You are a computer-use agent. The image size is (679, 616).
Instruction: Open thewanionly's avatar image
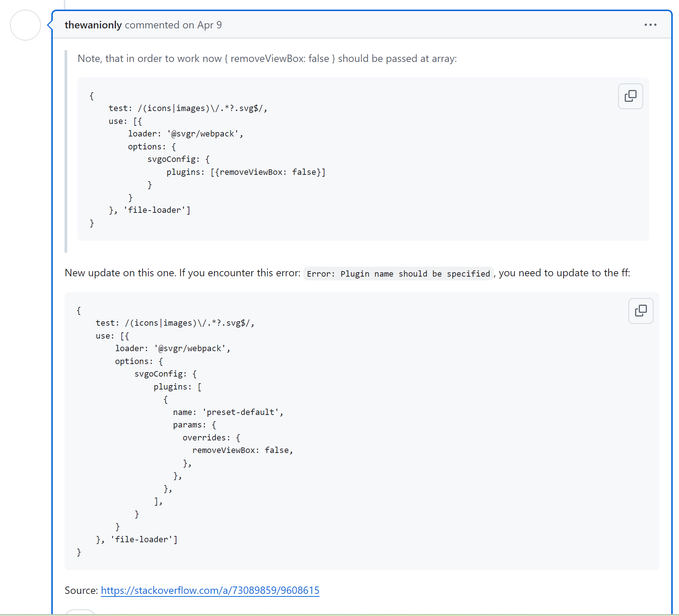[x=25, y=25]
